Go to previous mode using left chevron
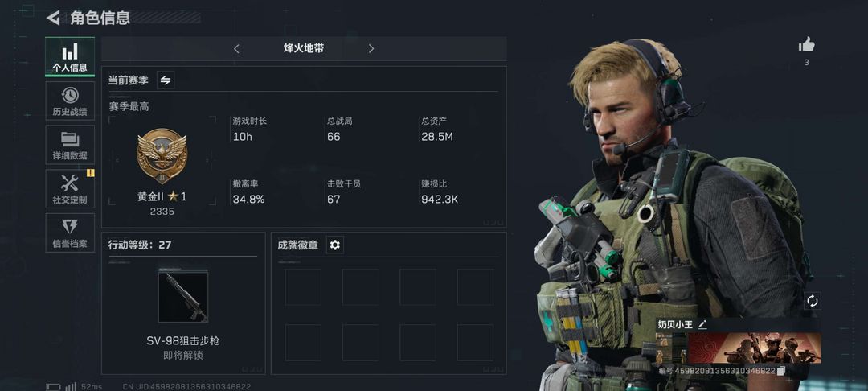 pos(236,49)
